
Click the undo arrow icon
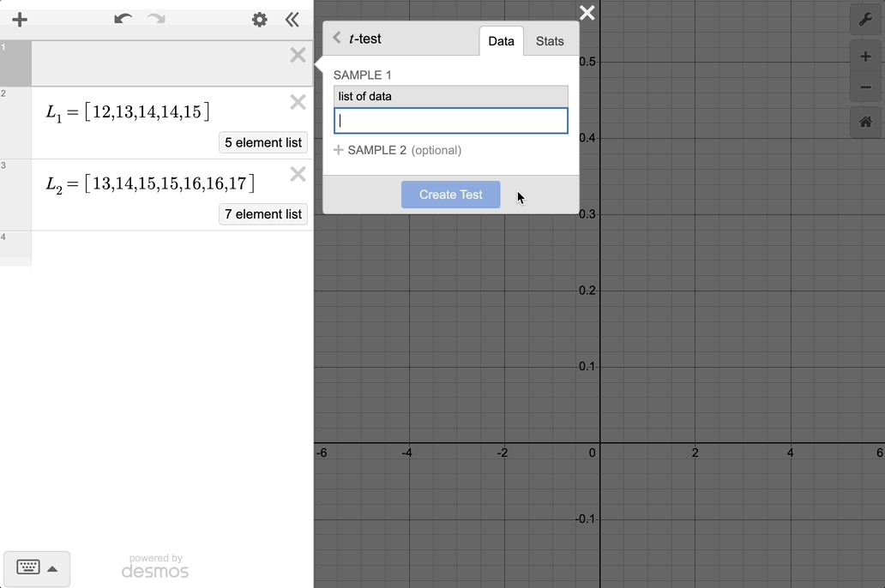[x=123, y=20]
